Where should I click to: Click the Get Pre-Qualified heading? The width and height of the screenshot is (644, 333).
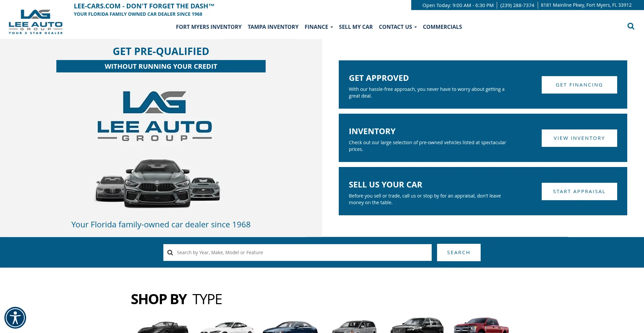(x=161, y=51)
